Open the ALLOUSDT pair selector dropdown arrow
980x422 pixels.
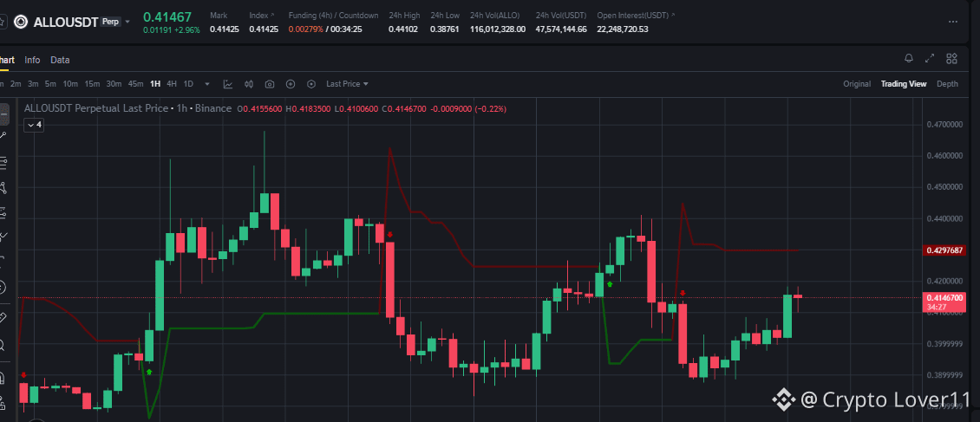(127, 22)
